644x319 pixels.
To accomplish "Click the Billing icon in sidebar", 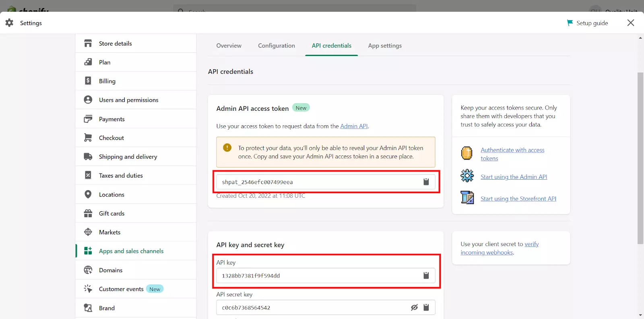I will [x=88, y=81].
